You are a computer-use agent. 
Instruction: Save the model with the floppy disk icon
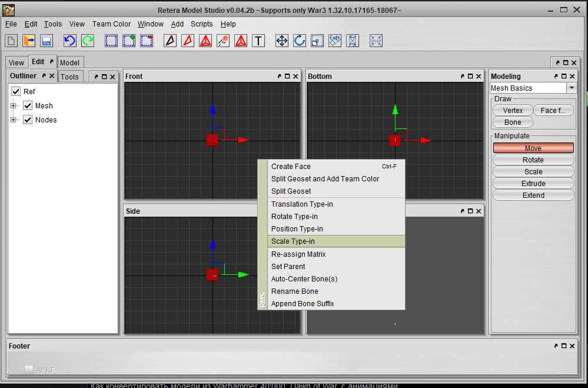(46, 41)
